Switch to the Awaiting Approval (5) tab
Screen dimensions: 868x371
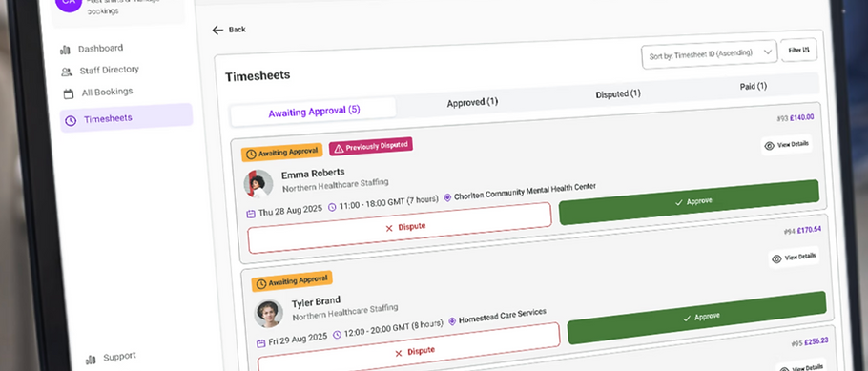click(x=314, y=111)
